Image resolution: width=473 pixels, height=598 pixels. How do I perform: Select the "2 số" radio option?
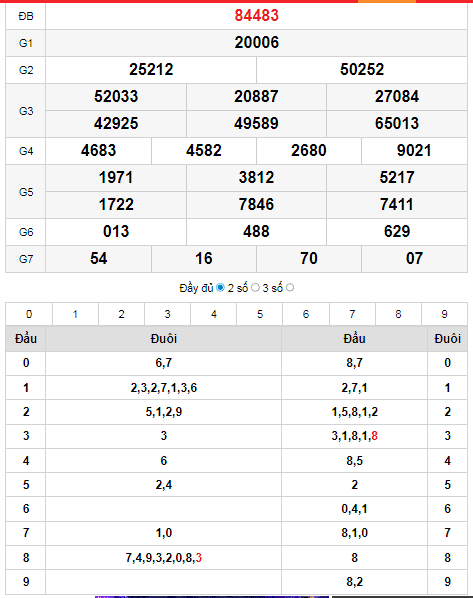(x=255, y=288)
